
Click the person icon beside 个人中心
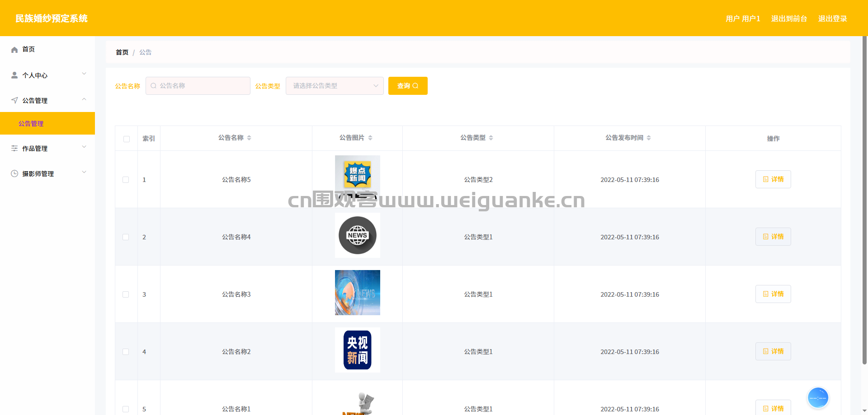(14, 75)
